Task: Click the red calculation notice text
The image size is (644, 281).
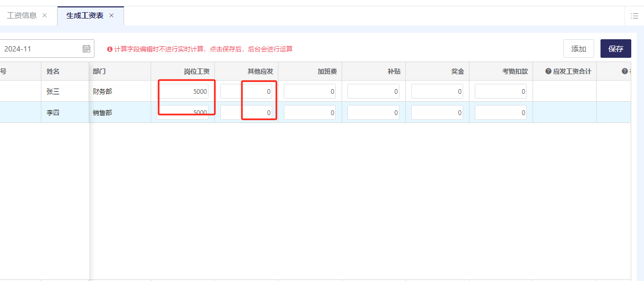Action: (x=203, y=49)
